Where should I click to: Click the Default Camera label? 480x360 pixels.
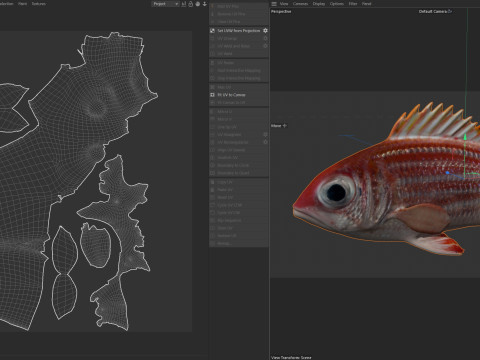[433, 11]
